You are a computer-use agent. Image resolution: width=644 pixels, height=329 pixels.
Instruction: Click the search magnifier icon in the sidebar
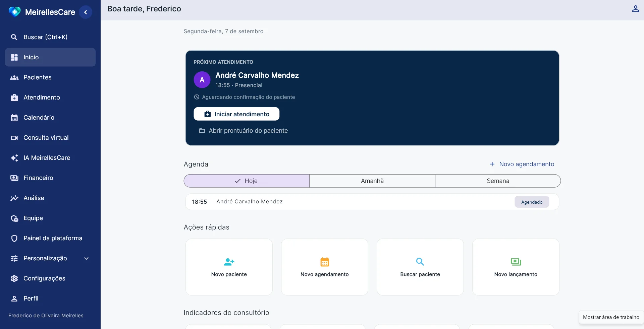click(x=14, y=37)
